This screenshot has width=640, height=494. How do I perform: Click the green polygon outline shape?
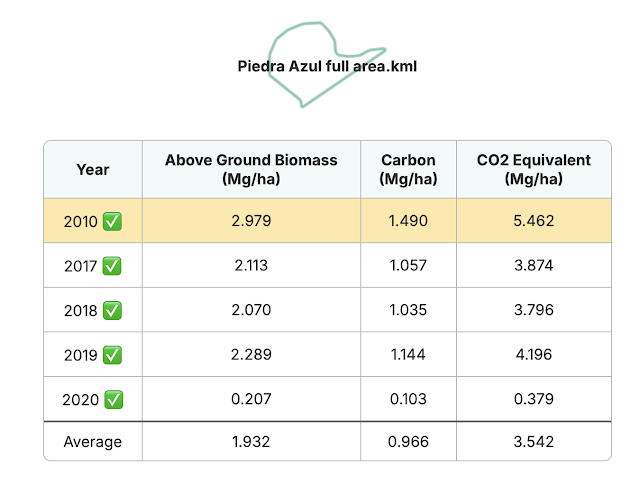(327, 65)
